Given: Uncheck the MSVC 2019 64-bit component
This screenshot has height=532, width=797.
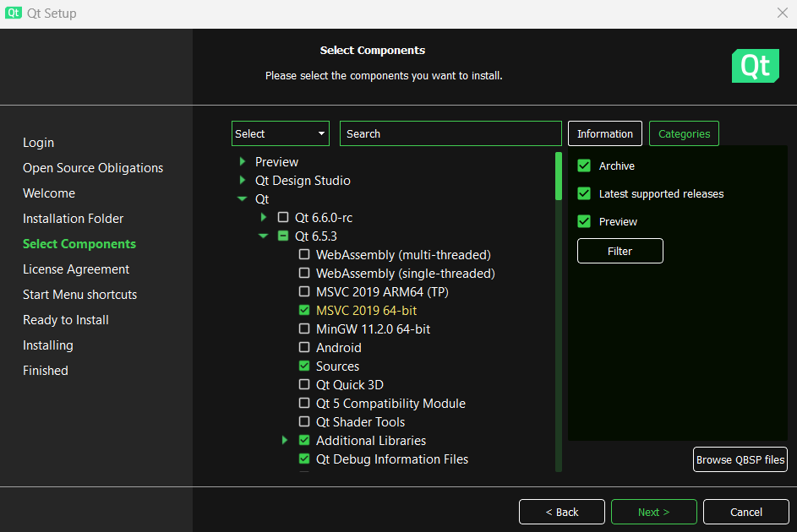Looking at the screenshot, I should pyautogui.click(x=304, y=311).
